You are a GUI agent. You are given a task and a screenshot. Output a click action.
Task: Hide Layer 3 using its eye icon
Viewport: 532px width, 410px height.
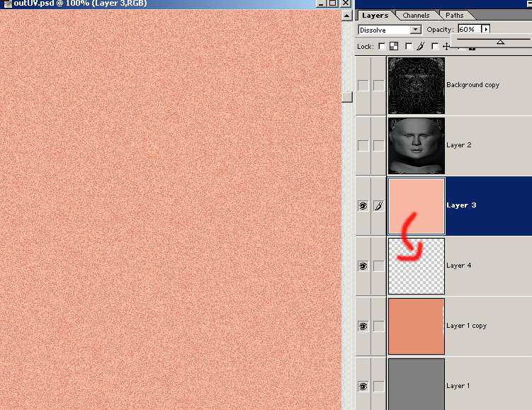point(363,206)
